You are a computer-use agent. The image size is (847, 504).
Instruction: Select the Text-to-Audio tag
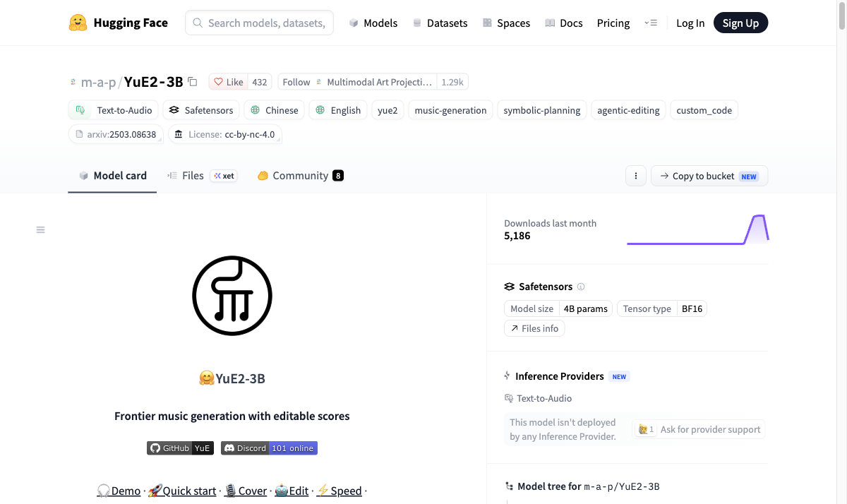pyautogui.click(x=114, y=110)
